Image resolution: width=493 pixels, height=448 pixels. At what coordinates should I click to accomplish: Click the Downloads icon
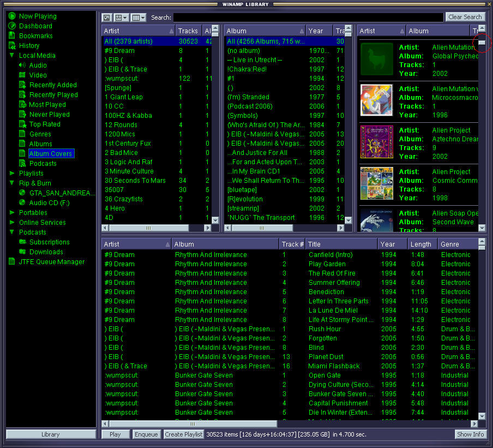tap(22, 252)
